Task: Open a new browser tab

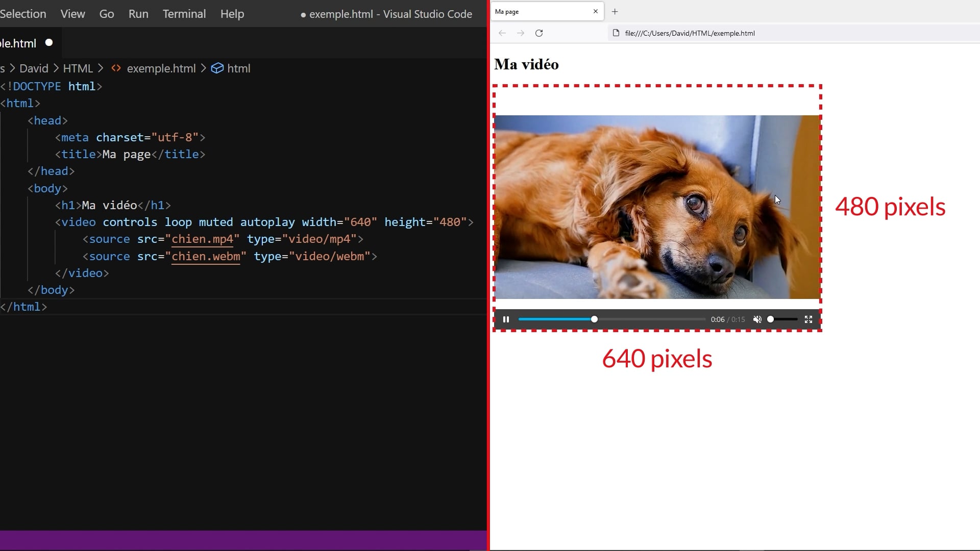Action: click(x=615, y=11)
